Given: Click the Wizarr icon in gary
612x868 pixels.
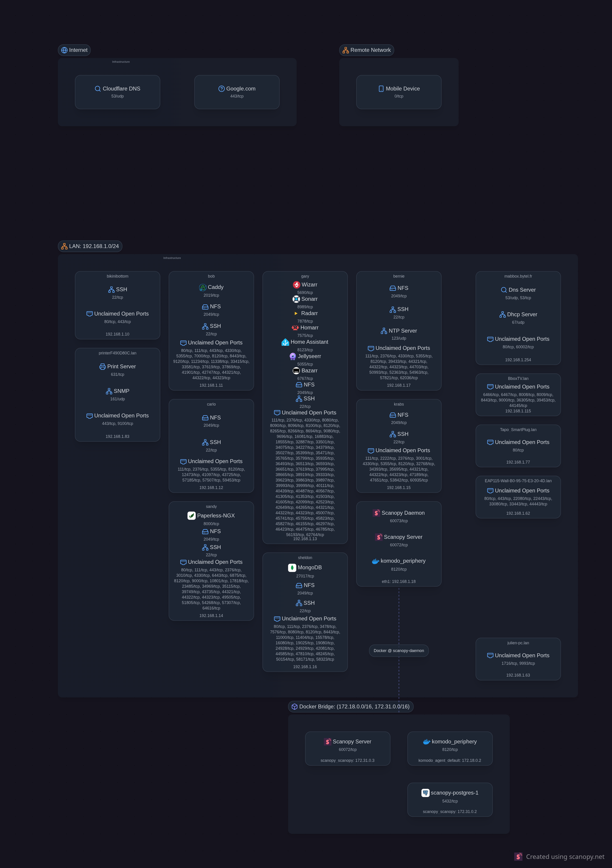Looking at the screenshot, I should click(x=296, y=285).
